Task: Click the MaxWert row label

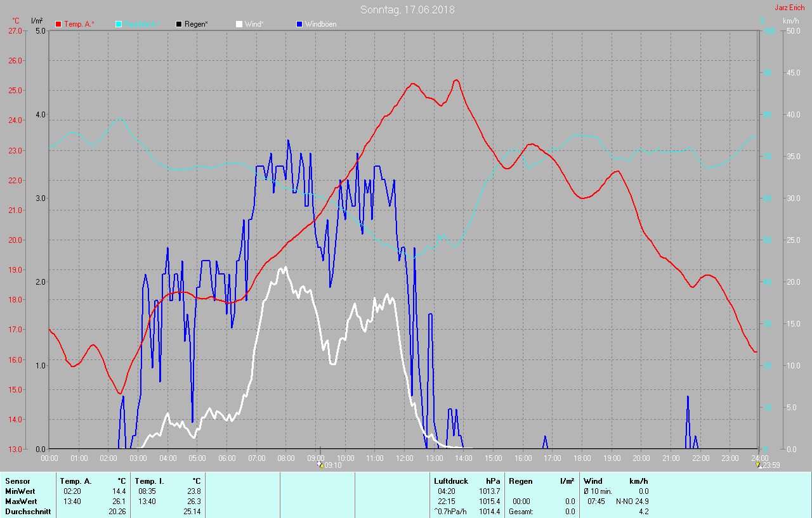Action: point(20,502)
